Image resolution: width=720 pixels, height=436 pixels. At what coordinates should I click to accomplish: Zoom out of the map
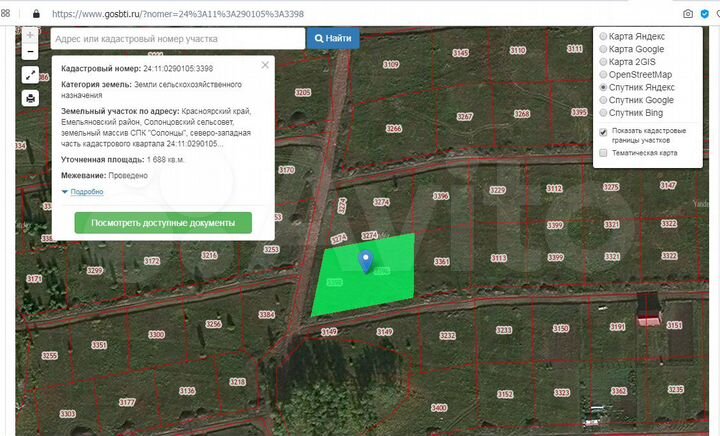[x=31, y=50]
